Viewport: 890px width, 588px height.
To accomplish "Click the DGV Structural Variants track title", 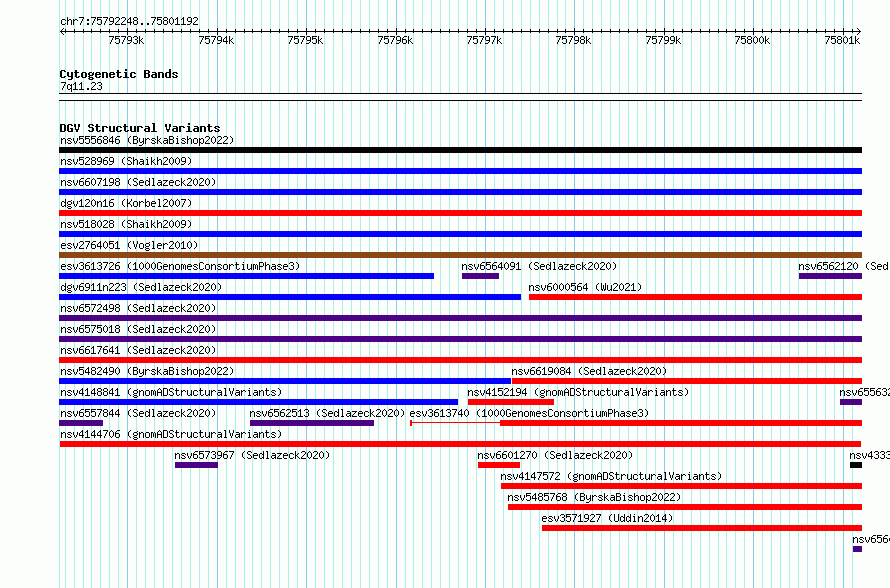I will pos(140,128).
